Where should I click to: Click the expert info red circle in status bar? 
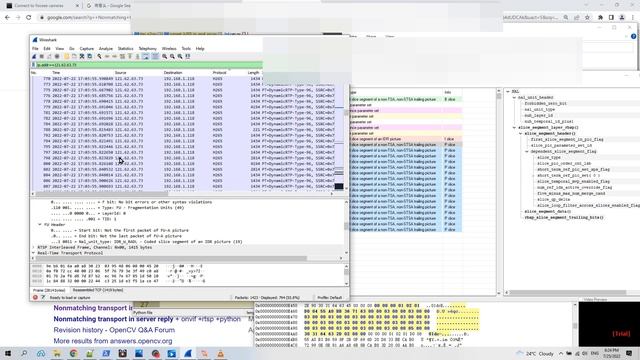[x=36, y=298]
